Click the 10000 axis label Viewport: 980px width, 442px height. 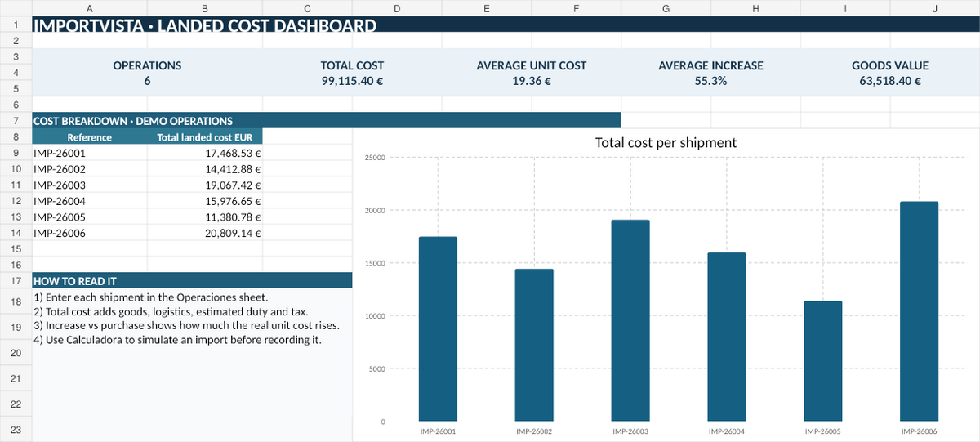[375, 316]
